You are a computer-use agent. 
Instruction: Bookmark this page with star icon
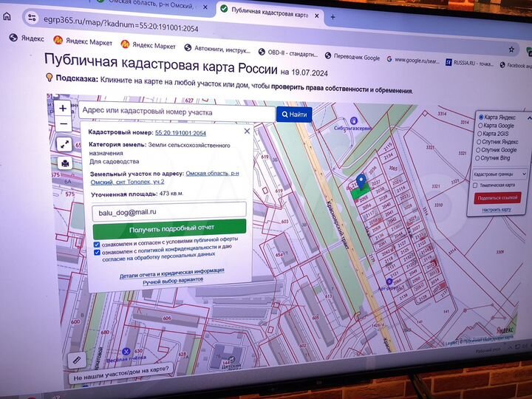click(511, 50)
